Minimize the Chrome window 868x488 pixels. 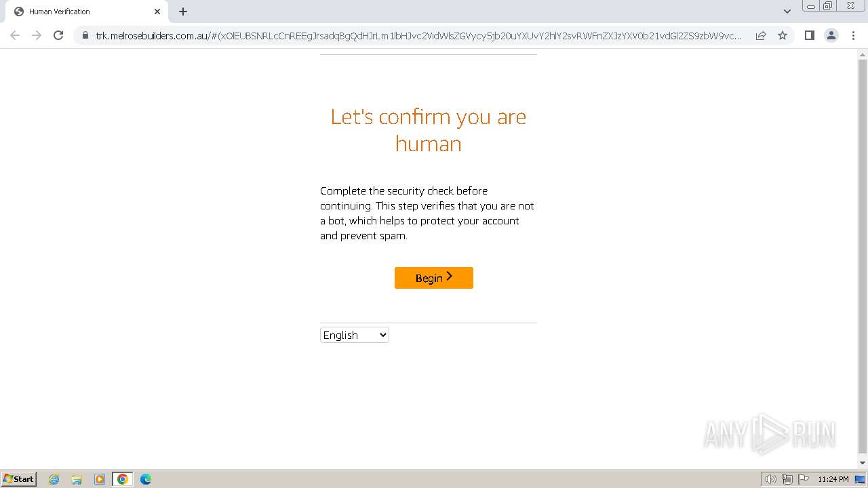(810, 6)
